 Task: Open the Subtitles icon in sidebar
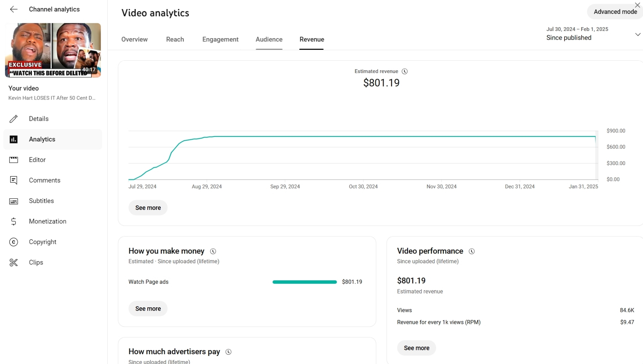point(13,201)
